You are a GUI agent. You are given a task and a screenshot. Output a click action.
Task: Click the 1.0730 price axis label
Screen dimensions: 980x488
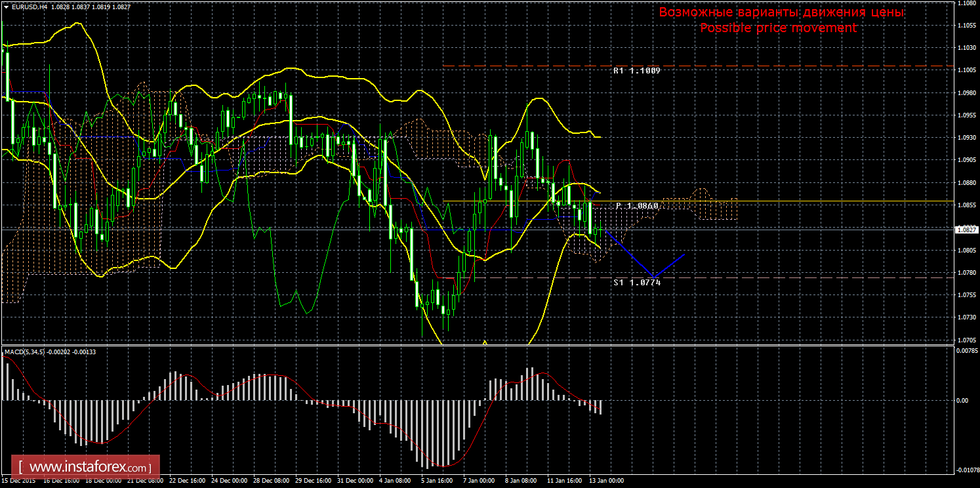pyautogui.click(x=966, y=317)
